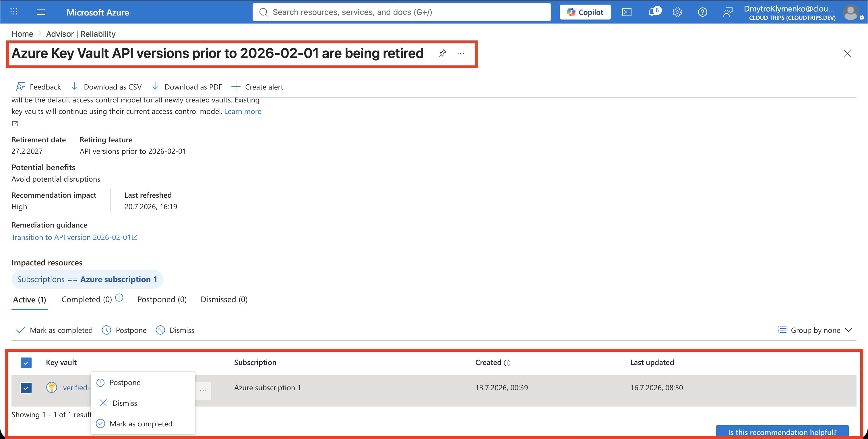Sort by Key vault column header

[61, 362]
